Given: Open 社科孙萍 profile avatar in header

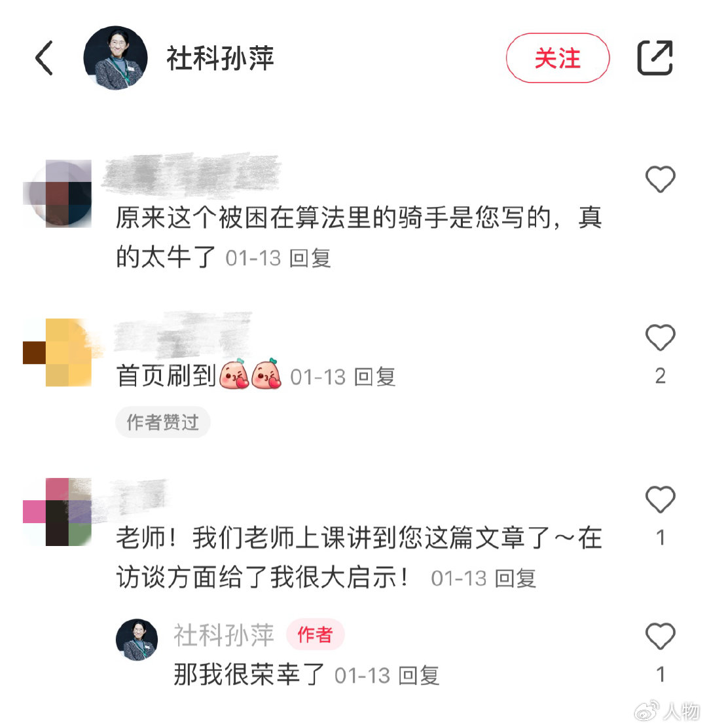Looking at the screenshot, I should [115, 58].
